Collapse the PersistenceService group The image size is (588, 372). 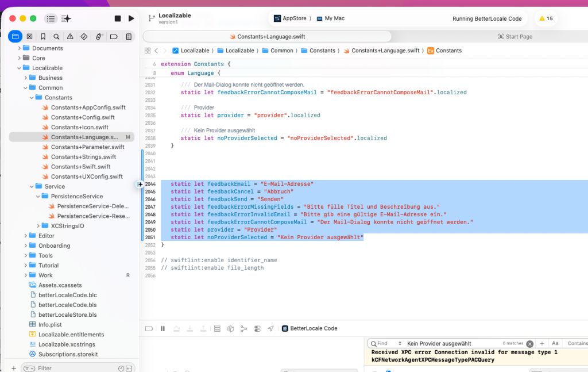click(x=38, y=196)
